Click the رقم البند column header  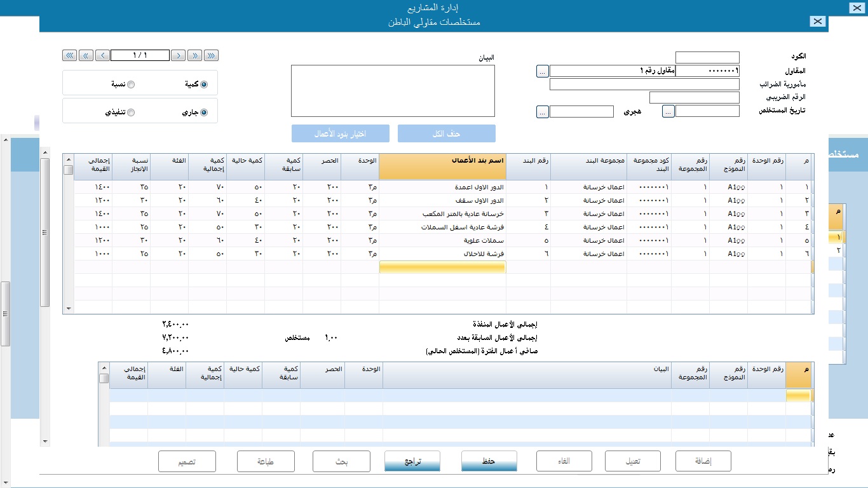[528, 166]
